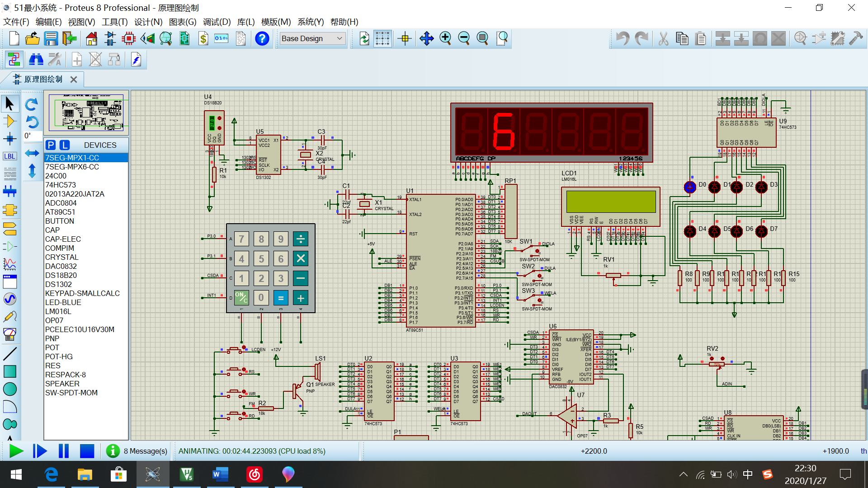Select DS18B20 in the devices list
Viewport: 868px width, 488px height.
pos(61,275)
